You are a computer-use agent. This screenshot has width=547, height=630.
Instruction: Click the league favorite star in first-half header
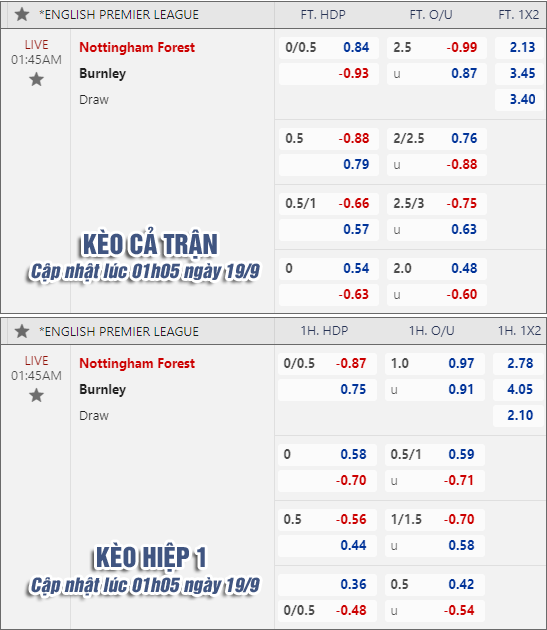[x=22, y=331]
